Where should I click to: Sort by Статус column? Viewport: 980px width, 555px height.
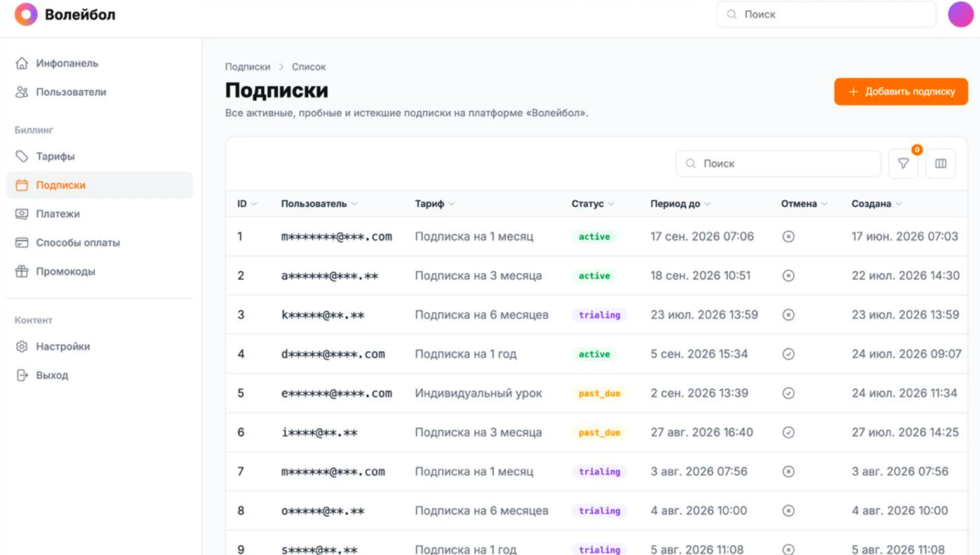592,204
